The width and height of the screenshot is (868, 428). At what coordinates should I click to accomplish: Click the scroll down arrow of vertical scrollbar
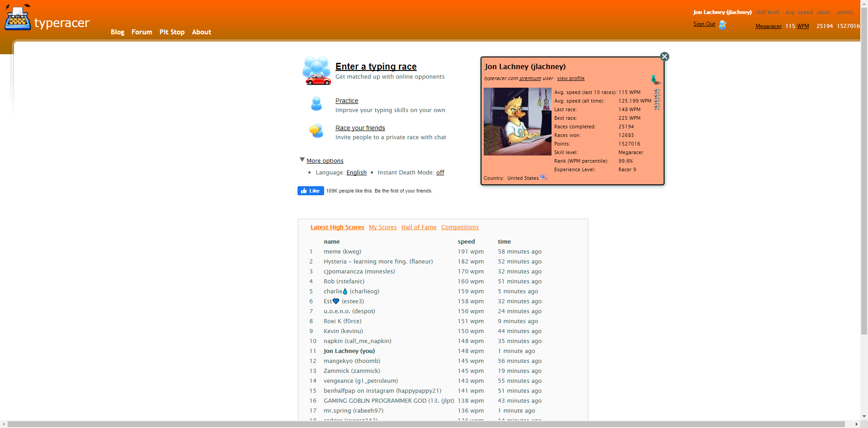(864, 417)
